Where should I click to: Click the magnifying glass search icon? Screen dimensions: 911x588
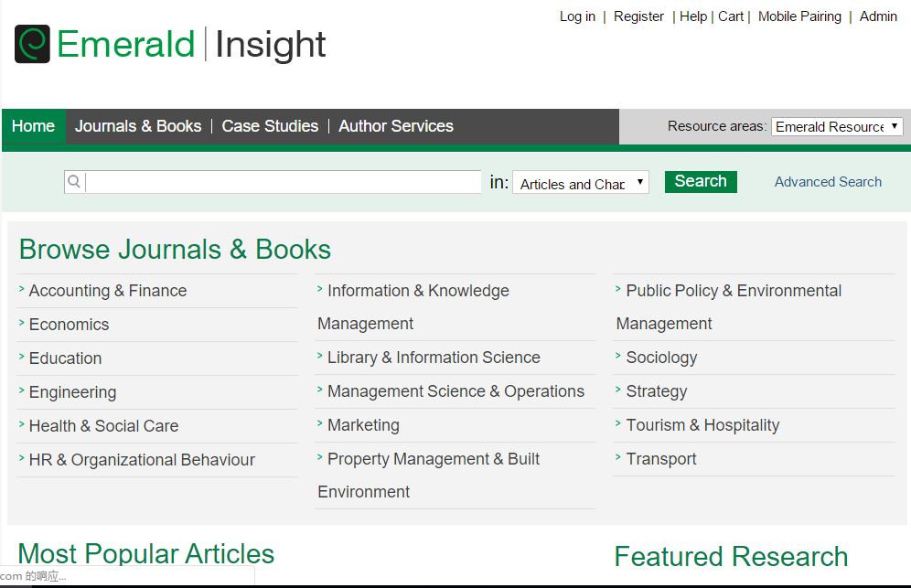[75, 182]
